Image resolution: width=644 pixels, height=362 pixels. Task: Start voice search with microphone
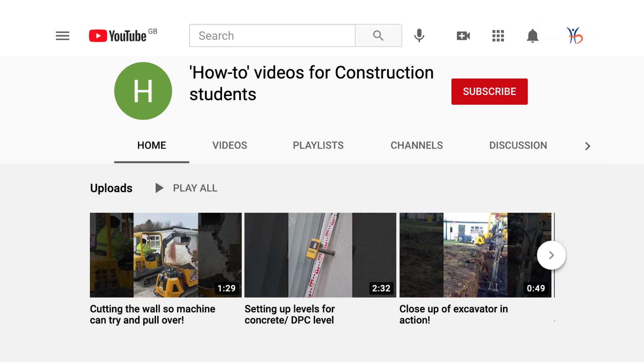[419, 36]
